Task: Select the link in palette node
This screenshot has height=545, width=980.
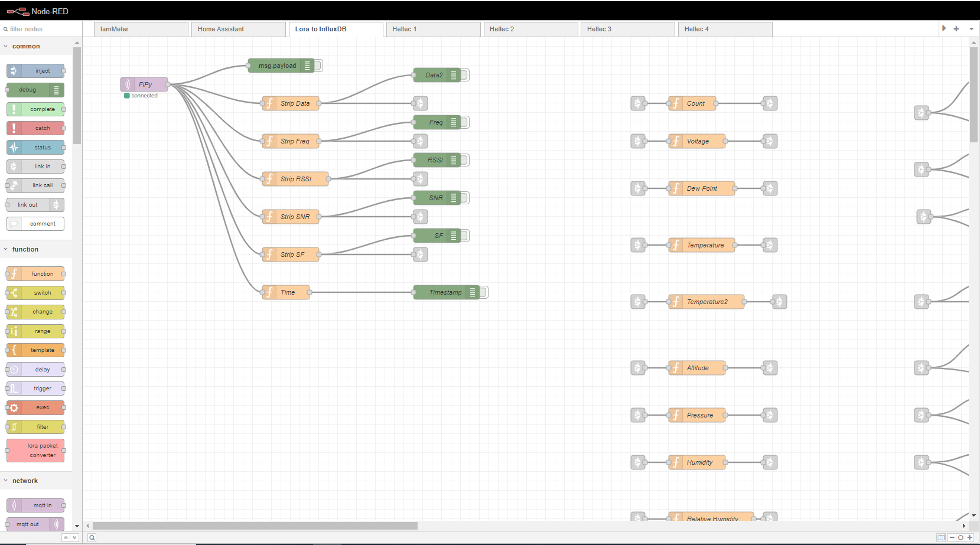Action: pyautogui.click(x=35, y=167)
